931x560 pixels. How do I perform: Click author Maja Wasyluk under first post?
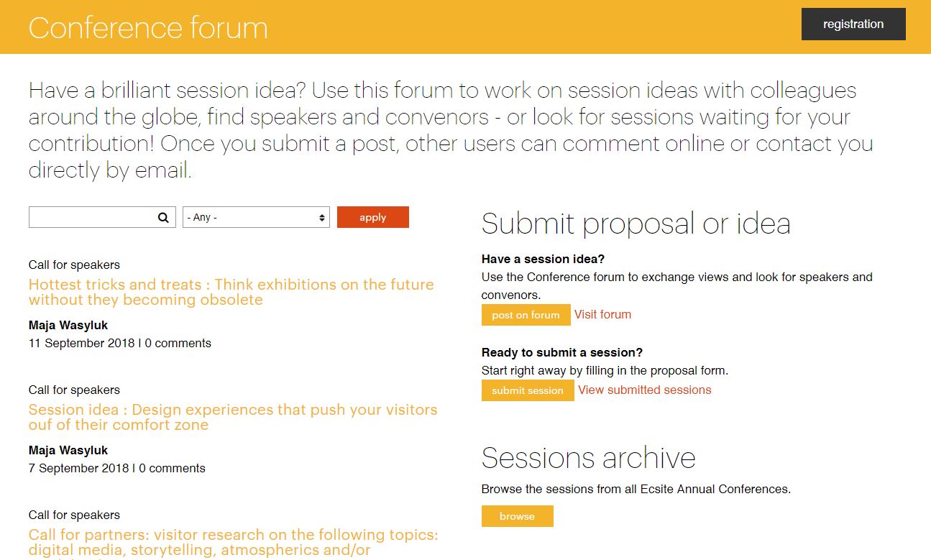tap(68, 325)
